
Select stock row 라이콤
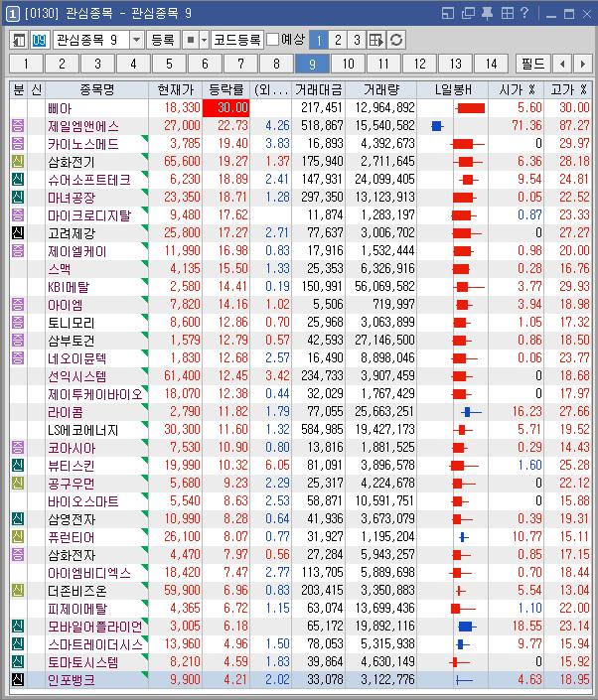tap(301, 411)
